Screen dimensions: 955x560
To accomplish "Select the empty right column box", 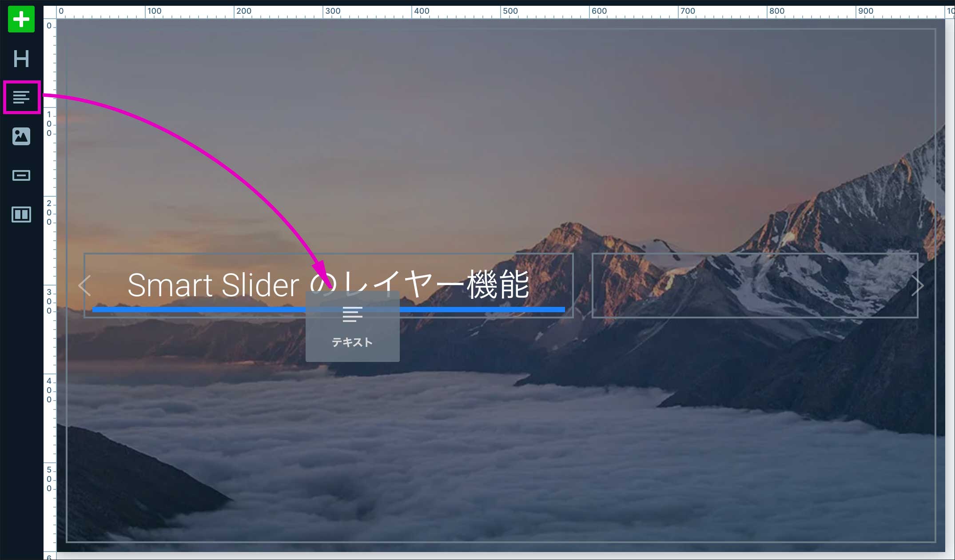I will pyautogui.click(x=755, y=286).
